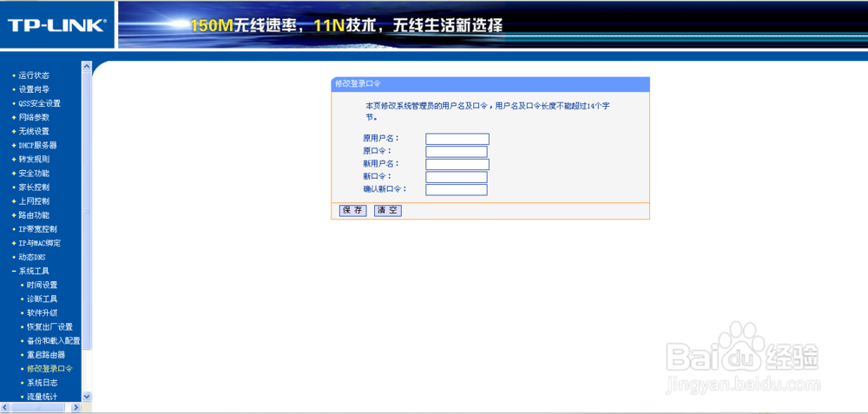Screen dimensions: 868x414
Task: Select 修改登录口令 submenu item
Action: point(49,369)
